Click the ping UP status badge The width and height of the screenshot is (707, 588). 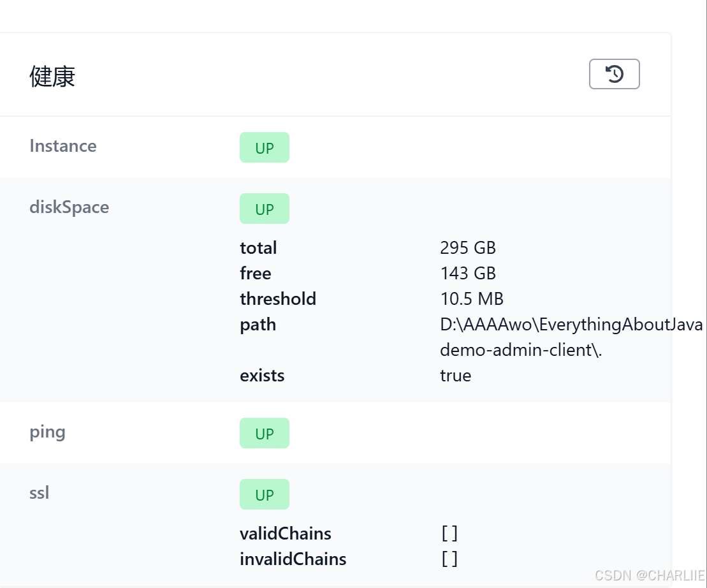click(x=264, y=433)
